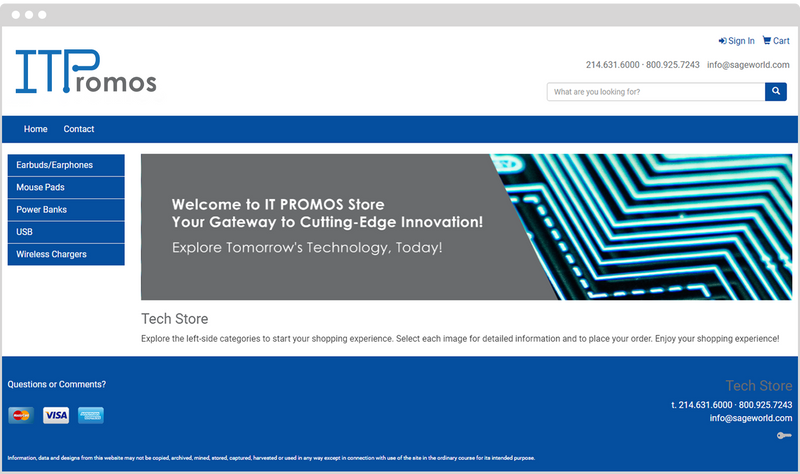Click the welcome banner image
Image resolution: width=800 pixels, height=474 pixels.
[467, 227]
